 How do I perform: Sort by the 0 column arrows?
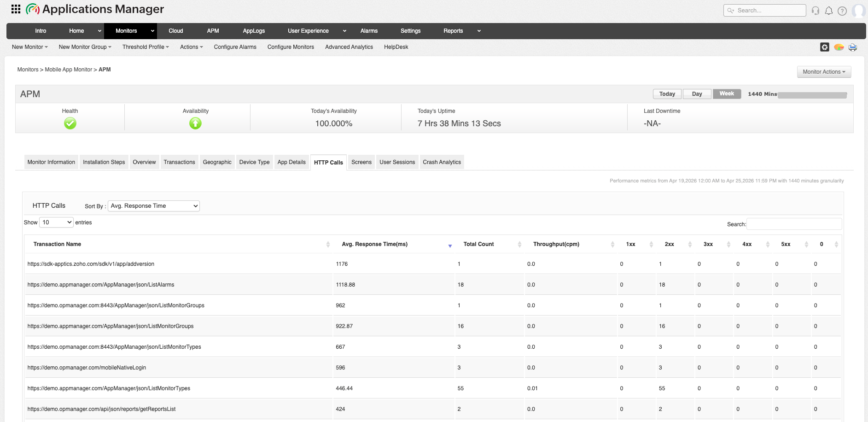(836, 244)
